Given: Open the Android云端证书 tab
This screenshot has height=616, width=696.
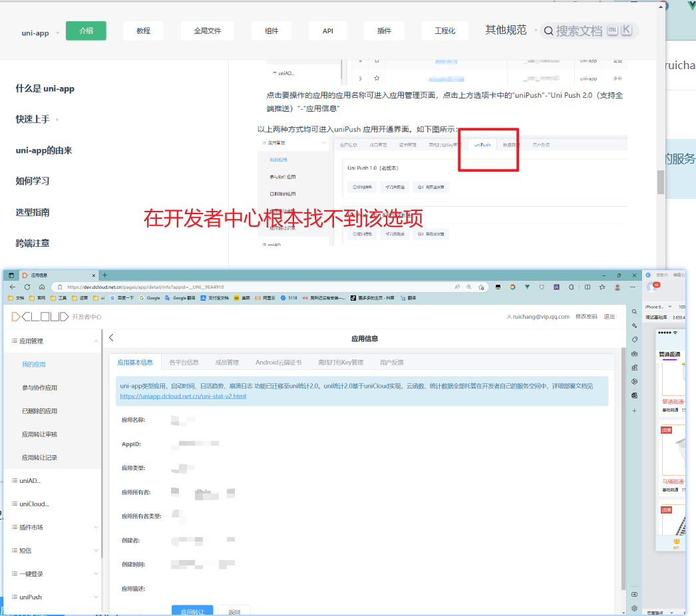Looking at the screenshot, I should 278,363.
